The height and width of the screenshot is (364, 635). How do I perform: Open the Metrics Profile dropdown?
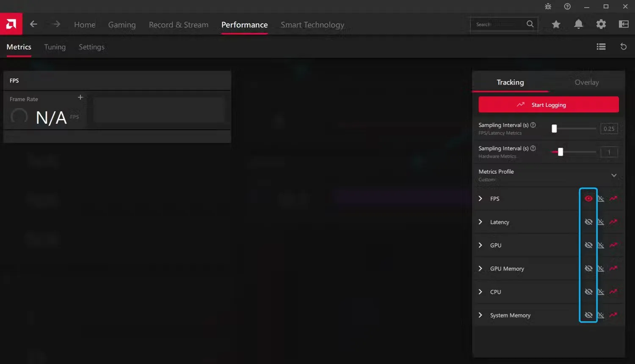click(613, 175)
